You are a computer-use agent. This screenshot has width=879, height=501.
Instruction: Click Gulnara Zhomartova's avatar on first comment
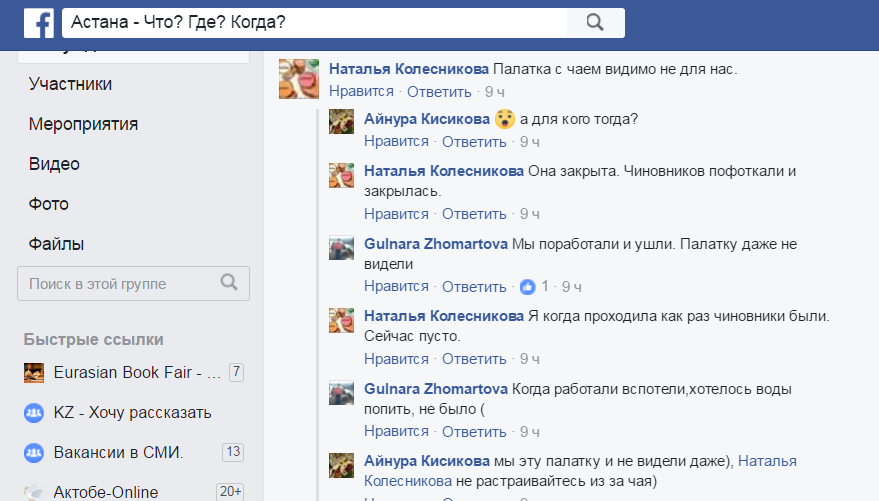pyautogui.click(x=342, y=248)
